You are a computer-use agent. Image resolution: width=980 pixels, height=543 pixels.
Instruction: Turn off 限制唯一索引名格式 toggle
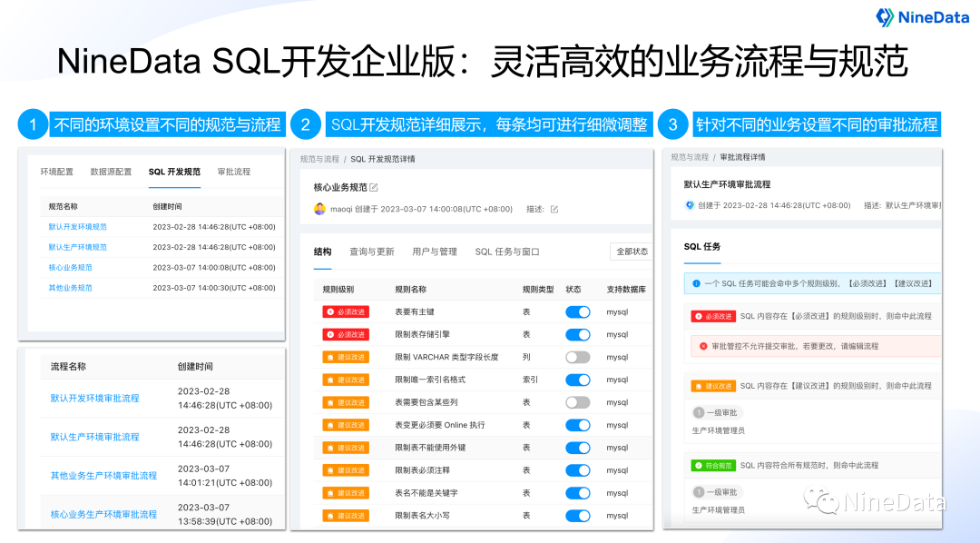coord(577,380)
